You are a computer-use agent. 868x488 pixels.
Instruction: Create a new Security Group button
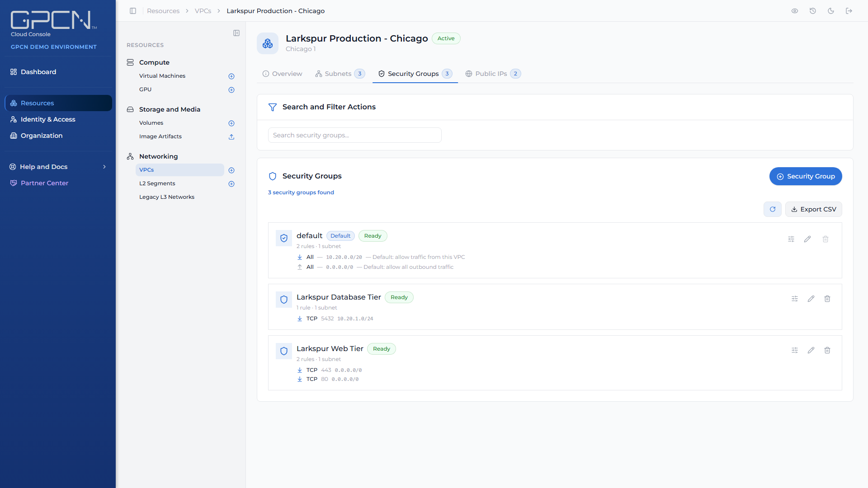click(x=806, y=176)
